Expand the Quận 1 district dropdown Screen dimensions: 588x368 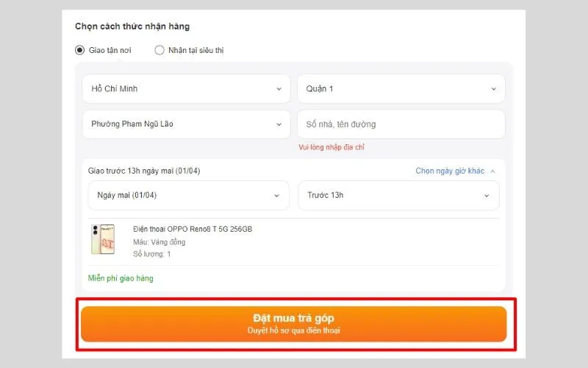coord(401,89)
